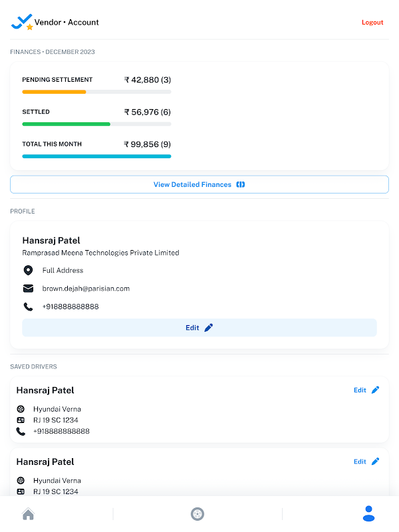Open the center steering wheel tab
Image resolution: width=399 pixels, height=532 pixels.
(x=198, y=513)
